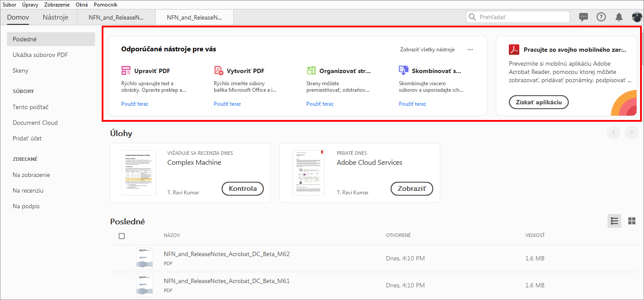Open the first NFN_and_ReleaseN... document tab
Viewport: 644px width, 300px height.
pyautogui.click(x=116, y=17)
